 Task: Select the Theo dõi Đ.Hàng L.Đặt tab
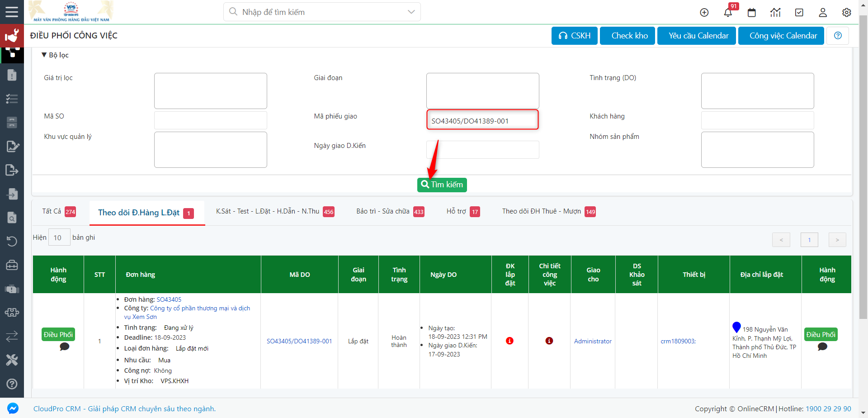point(147,213)
